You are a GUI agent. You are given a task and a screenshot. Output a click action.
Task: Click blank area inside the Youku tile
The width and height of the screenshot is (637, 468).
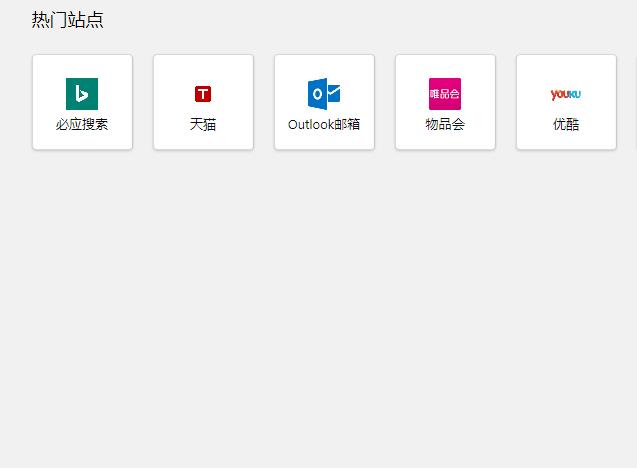tap(534, 72)
